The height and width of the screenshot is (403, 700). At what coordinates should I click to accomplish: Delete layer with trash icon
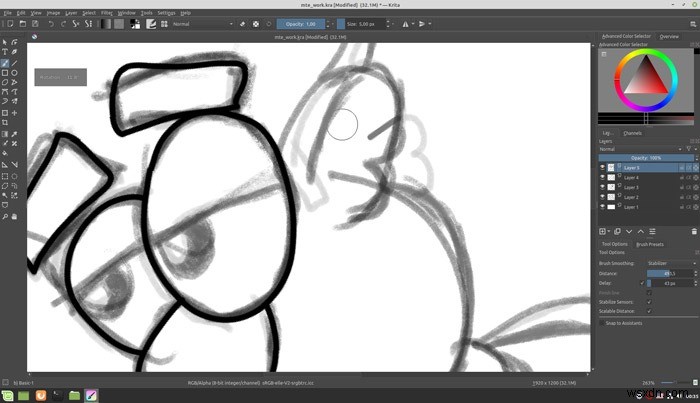coord(694,231)
